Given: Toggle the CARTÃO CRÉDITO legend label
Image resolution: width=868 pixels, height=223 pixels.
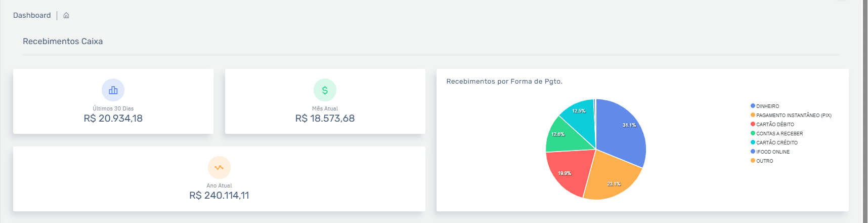Looking at the screenshot, I should pyautogui.click(x=776, y=143).
